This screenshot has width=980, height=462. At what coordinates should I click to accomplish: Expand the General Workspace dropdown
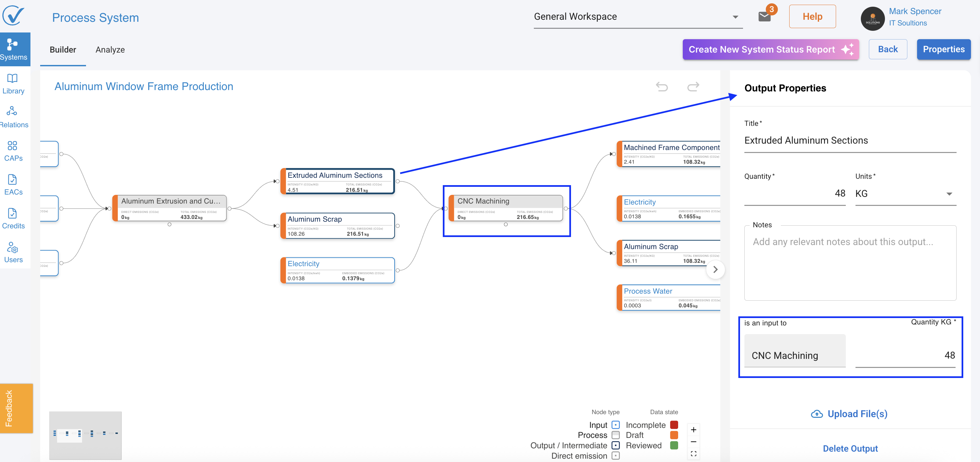pyautogui.click(x=735, y=17)
